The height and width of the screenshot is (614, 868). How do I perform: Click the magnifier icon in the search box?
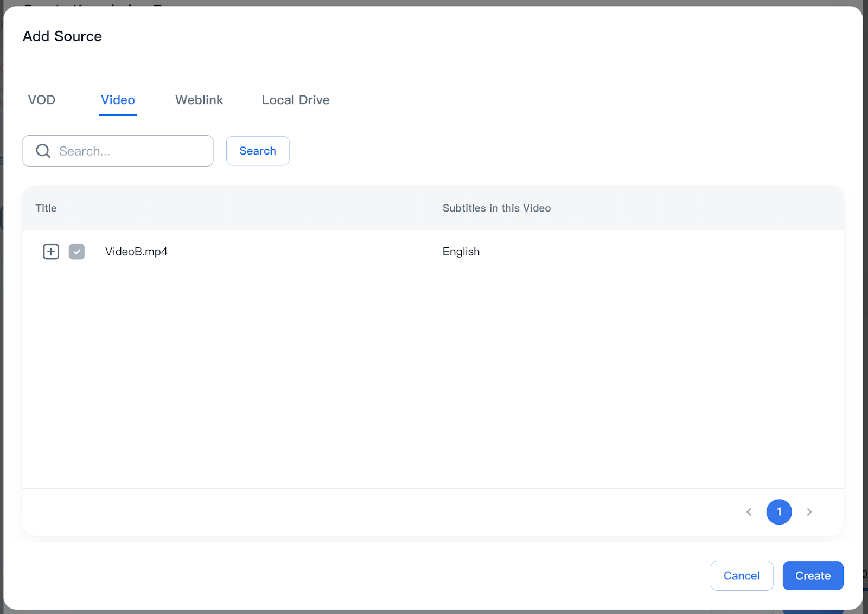(42, 151)
